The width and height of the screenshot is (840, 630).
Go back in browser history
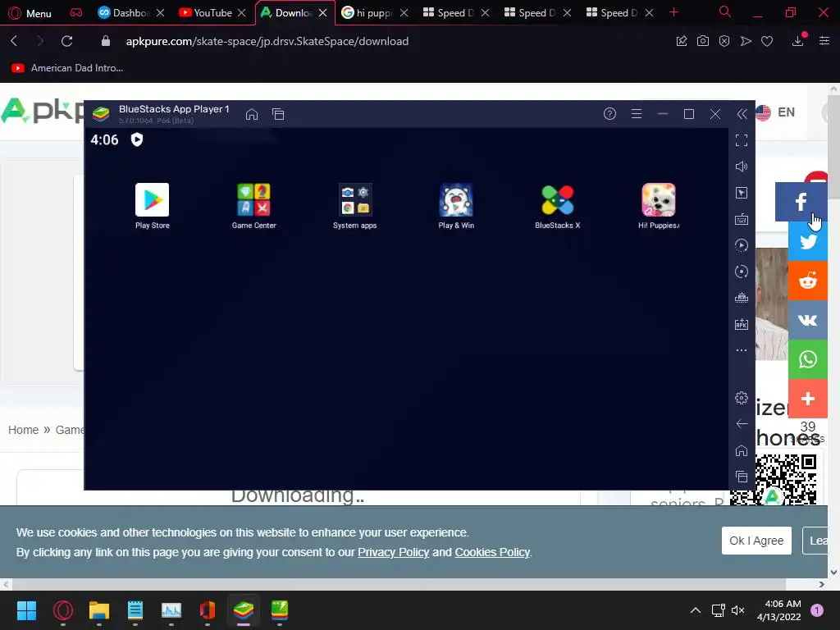[x=15, y=41]
